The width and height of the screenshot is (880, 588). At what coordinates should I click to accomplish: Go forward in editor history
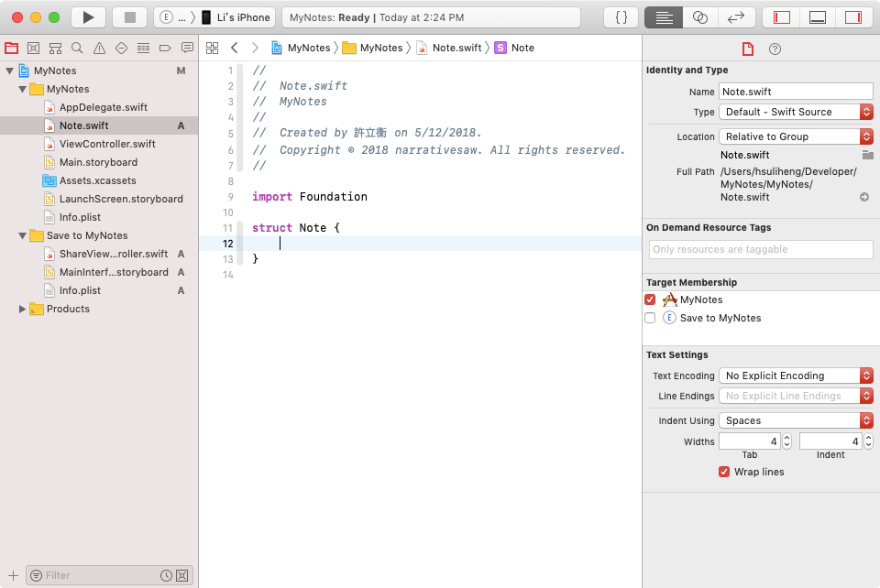pyautogui.click(x=255, y=49)
